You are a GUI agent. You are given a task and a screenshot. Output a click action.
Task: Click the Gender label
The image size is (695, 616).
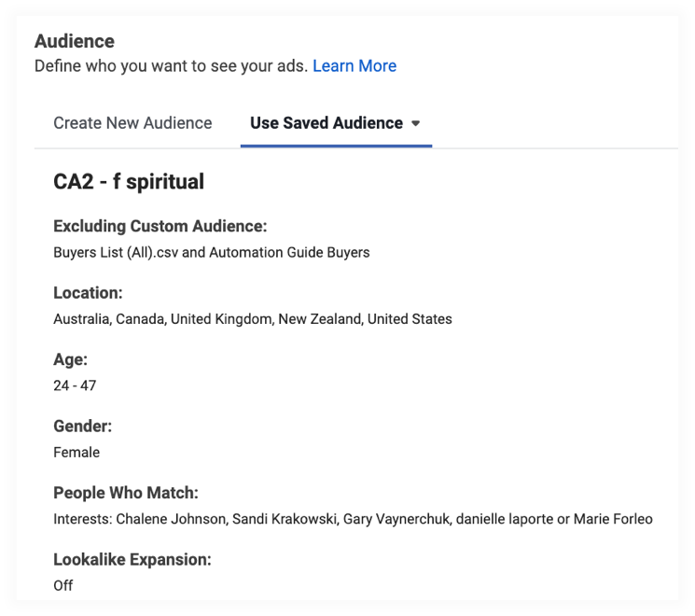(x=82, y=426)
